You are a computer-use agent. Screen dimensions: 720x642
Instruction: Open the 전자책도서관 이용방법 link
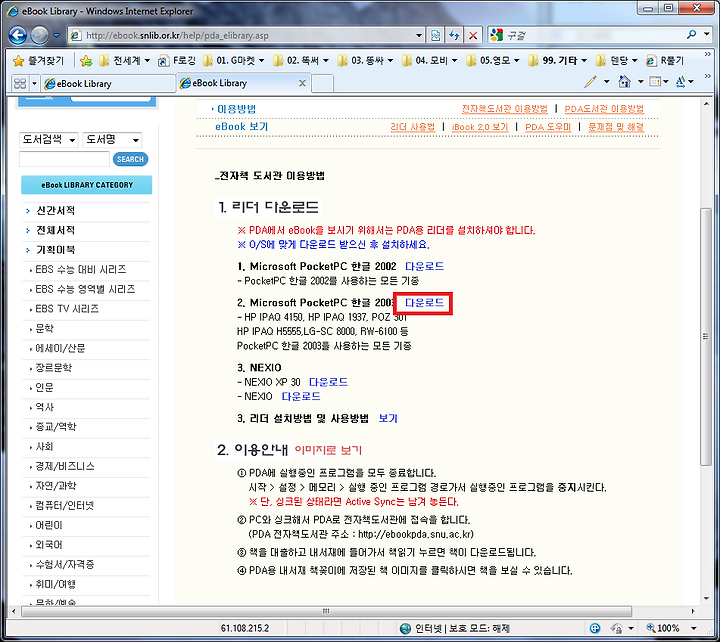pyautogui.click(x=505, y=109)
